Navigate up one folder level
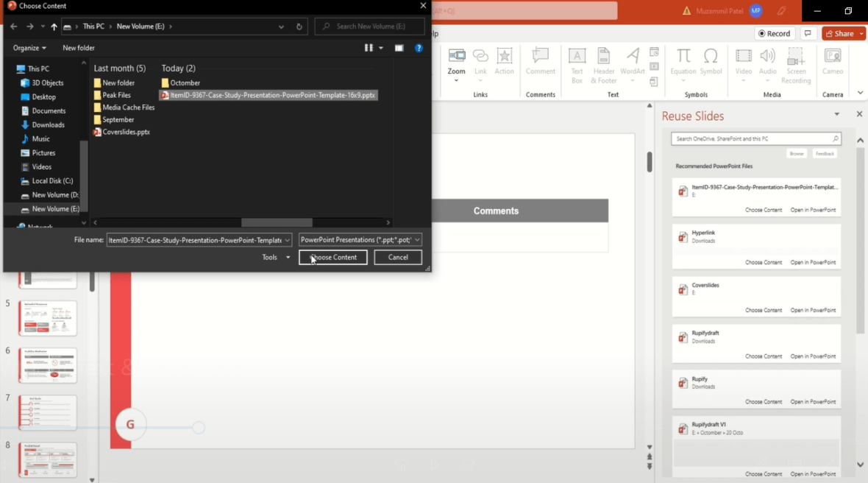Image resolution: width=868 pixels, height=483 pixels. (x=54, y=27)
